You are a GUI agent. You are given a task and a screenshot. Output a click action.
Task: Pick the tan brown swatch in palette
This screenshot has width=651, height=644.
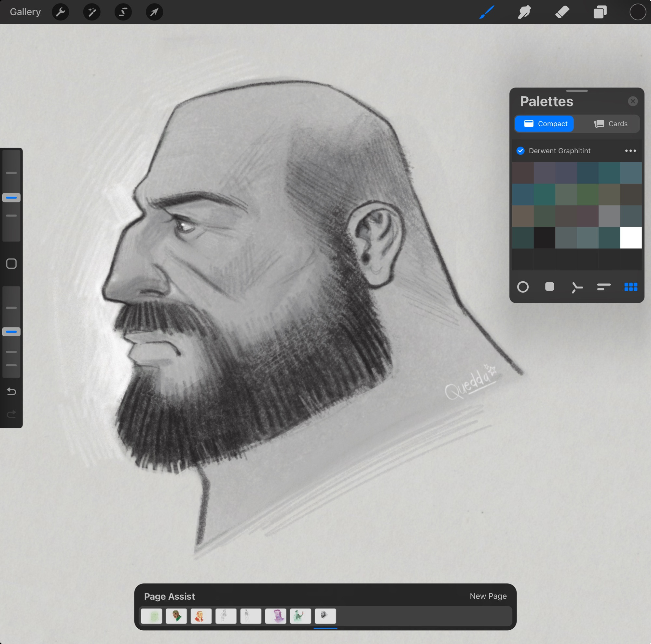pyautogui.click(x=523, y=216)
